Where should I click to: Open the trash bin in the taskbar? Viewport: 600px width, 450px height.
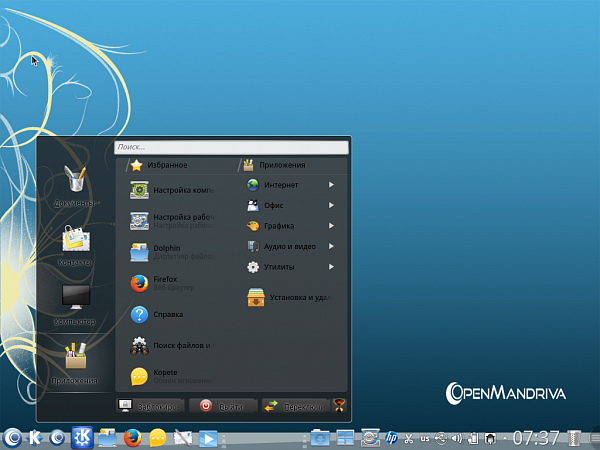[574, 439]
